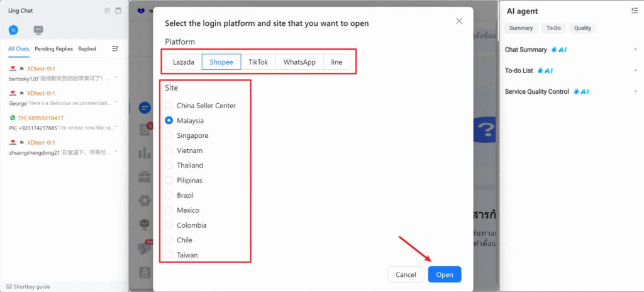Select the Quality chip in AI agent
The image size is (644, 292).
point(583,28)
